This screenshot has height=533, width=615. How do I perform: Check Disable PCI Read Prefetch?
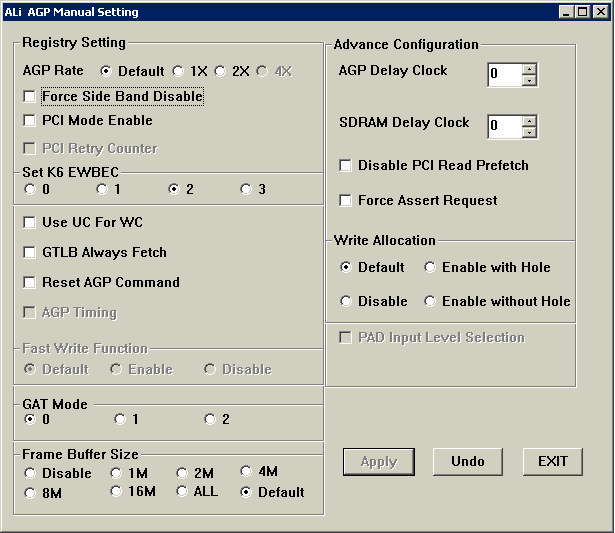pos(345,166)
